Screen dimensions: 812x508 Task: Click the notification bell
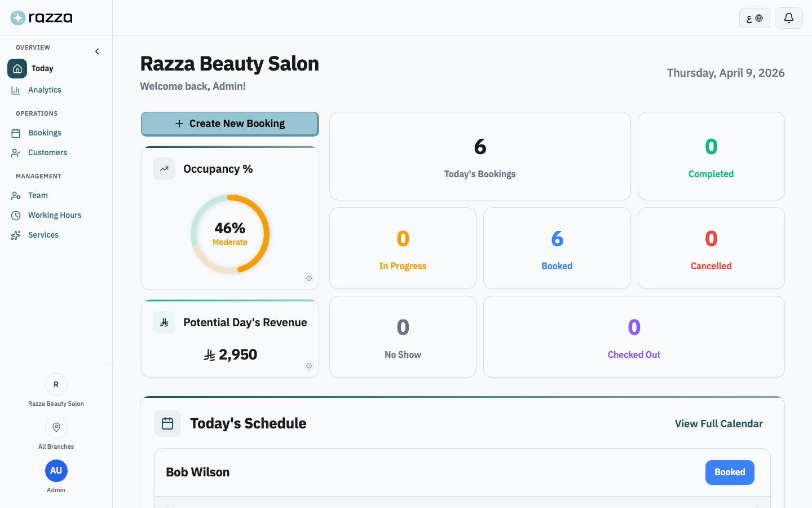[x=788, y=18]
